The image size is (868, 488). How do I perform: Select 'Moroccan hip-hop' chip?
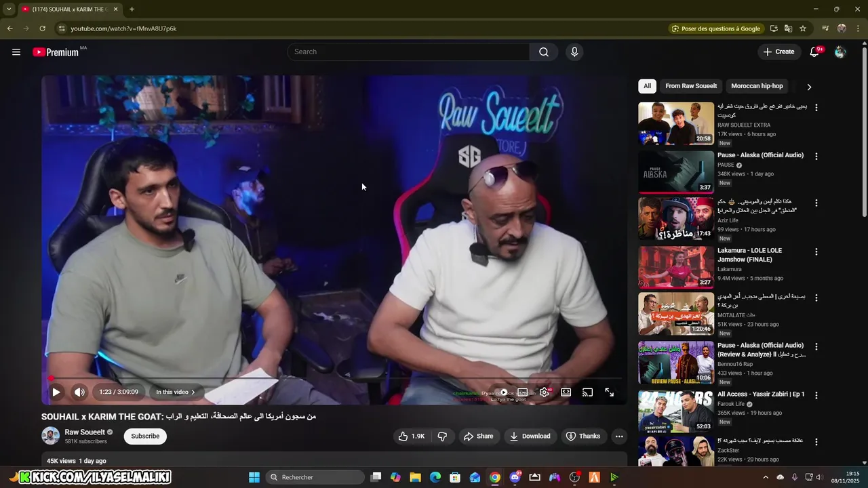(757, 86)
